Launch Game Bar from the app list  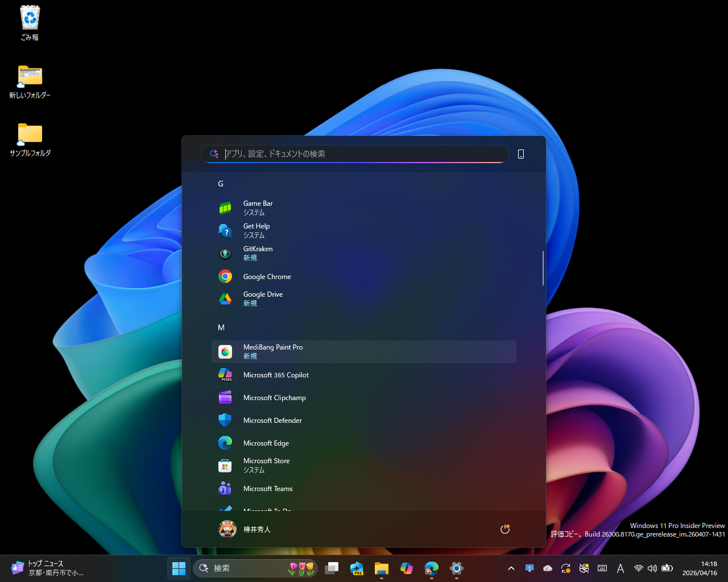pos(364,208)
